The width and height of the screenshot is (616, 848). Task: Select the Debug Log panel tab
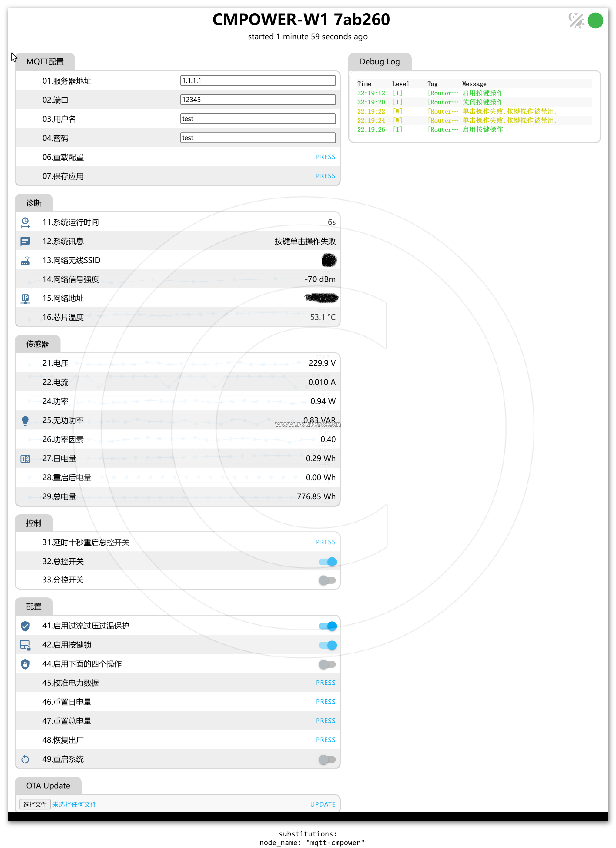[x=380, y=62]
